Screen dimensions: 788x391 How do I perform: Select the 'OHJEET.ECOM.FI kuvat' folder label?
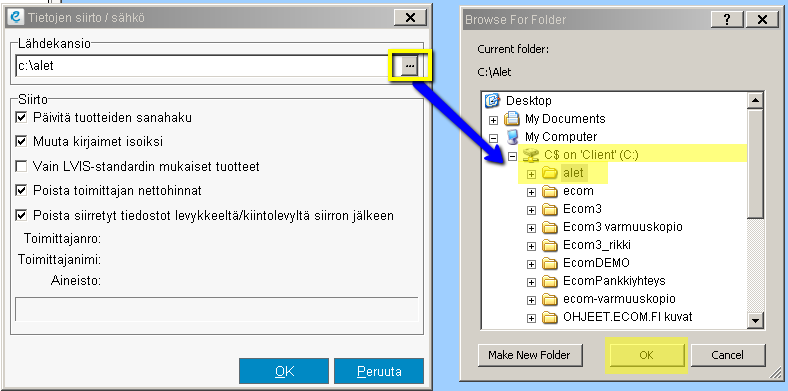click(628, 317)
